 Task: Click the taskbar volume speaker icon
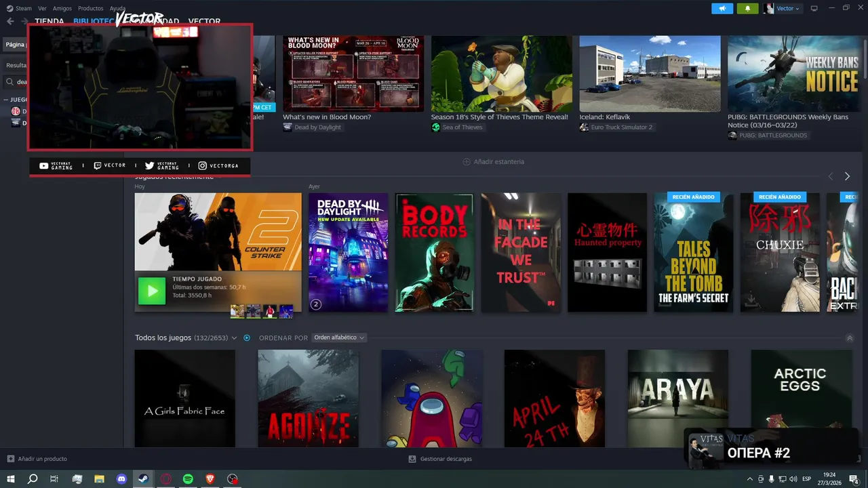click(793, 479)
